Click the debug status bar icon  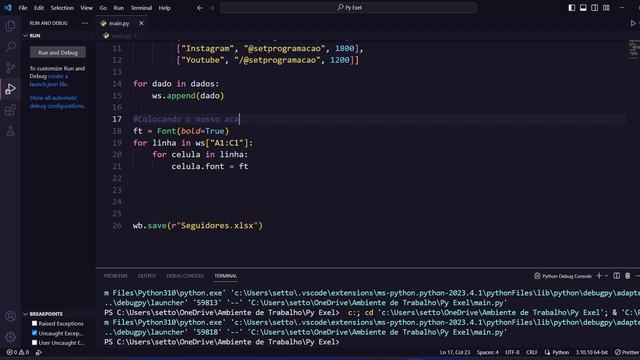pos(39,352)
